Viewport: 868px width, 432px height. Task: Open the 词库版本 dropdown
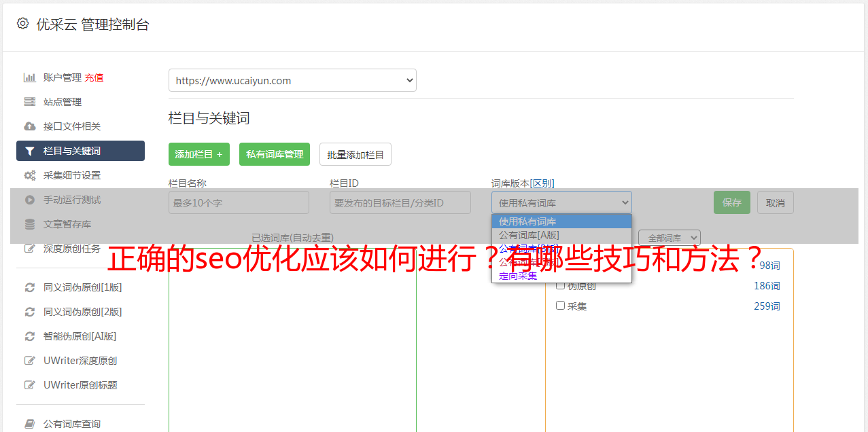[x=561, y=202]
